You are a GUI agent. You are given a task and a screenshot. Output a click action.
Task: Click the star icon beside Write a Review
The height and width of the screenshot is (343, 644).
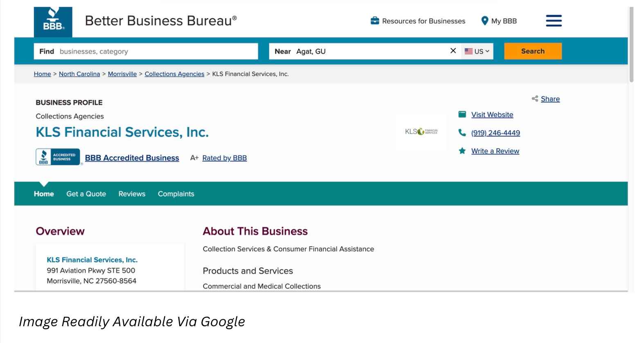click(462, 151)
